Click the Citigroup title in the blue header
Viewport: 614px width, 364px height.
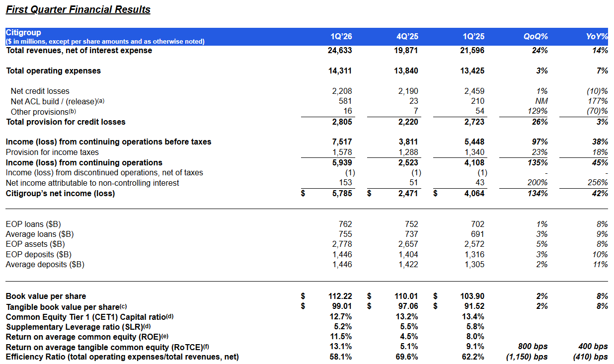click(23, 33)
